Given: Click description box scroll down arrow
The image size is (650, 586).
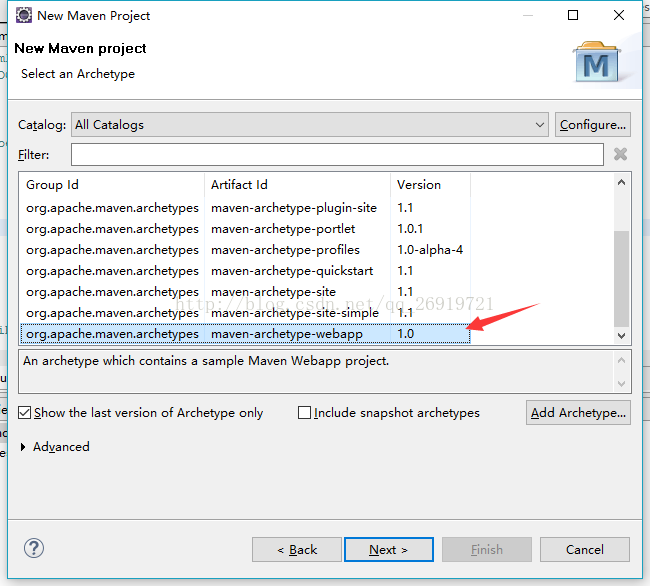Looking at the screenshot, I should (x=621, y=384).
